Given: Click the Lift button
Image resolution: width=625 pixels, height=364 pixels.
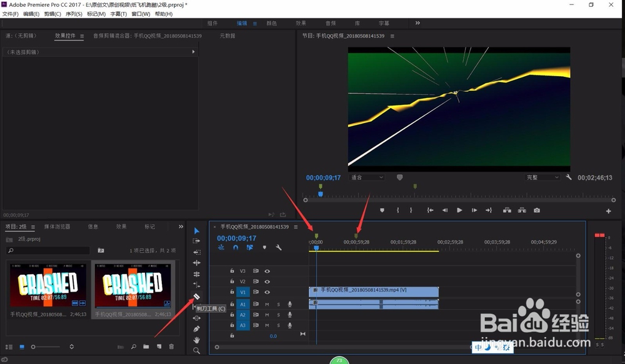Looking at the screenshot, I should 507,210.
